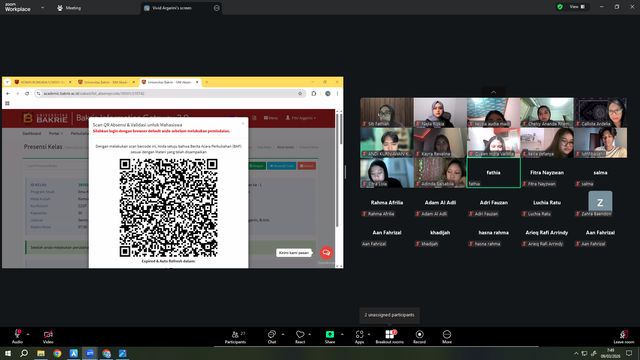
Task: Unmute the microphone with the Audio button
Action: [17, 337]
